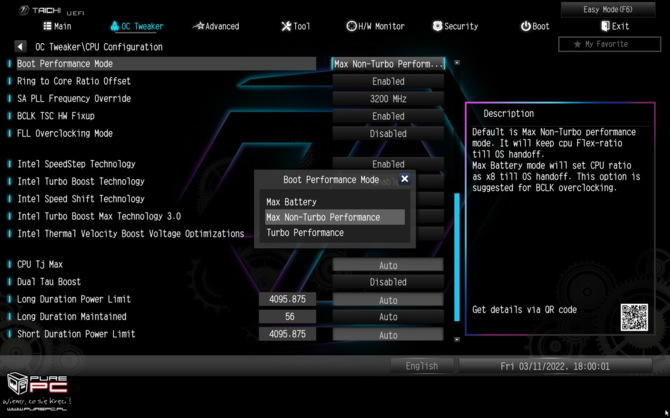Choose Turbo Performance option
The height and width of the screenshot is (418, 670).
pyautogui.click(x=335, y=233)
